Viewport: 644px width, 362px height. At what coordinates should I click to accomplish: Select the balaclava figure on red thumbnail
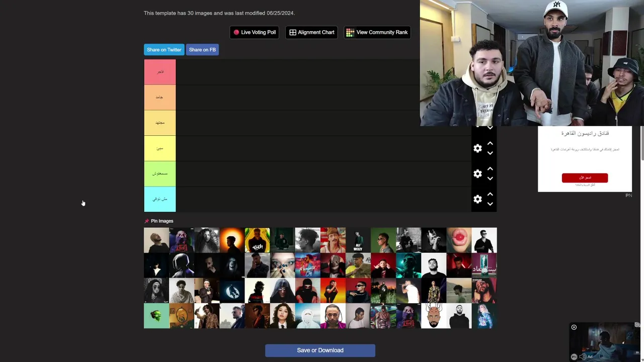307,291
